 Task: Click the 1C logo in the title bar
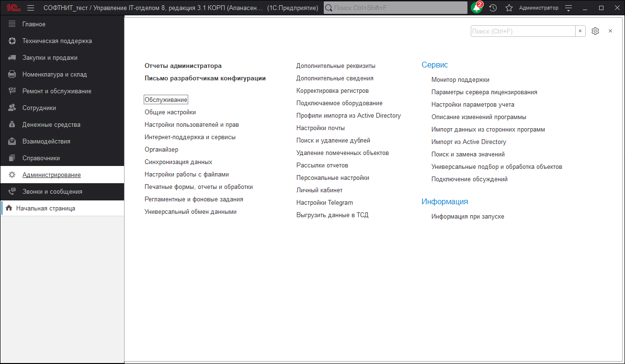[x=12, y=8]
